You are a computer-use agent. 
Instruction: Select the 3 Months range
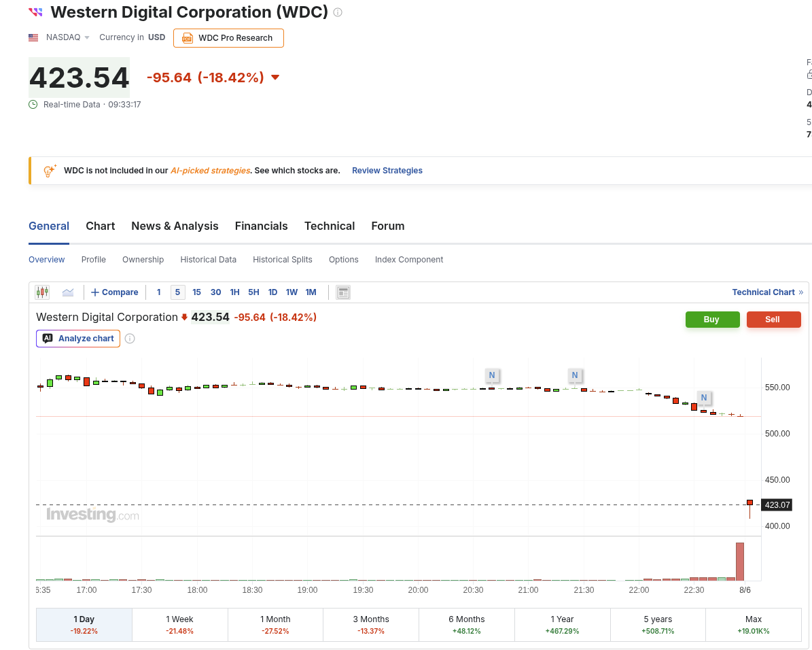coord(371,625)
